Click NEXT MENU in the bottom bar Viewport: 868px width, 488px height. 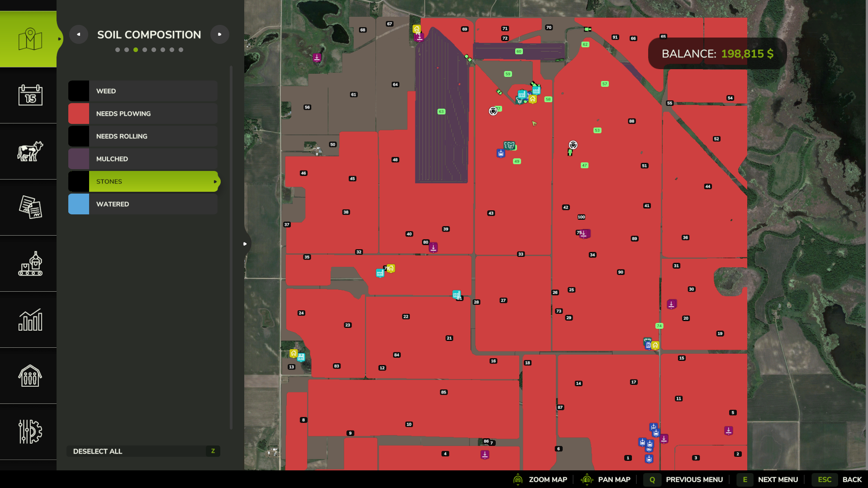778,479
